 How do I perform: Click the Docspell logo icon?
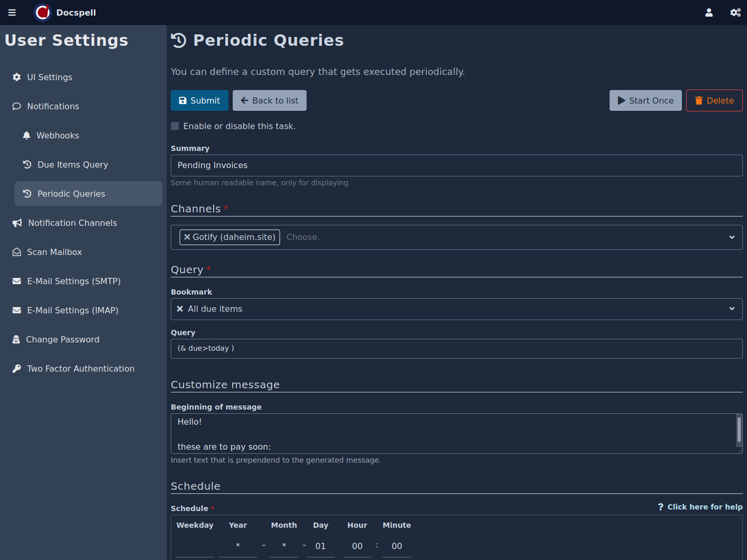tap(42, 12)
